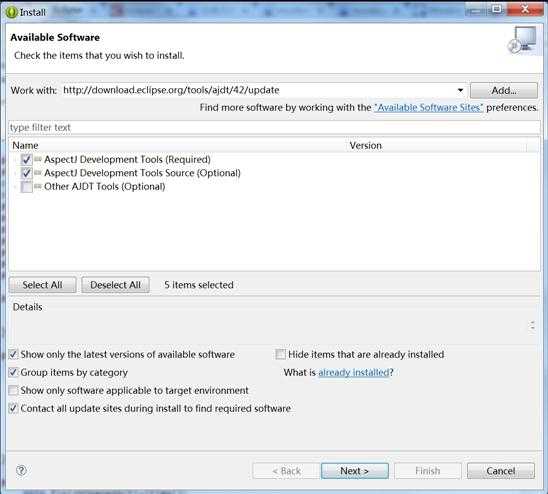Click the Name column header
The image size is (548, 494).
pyautogui.click(x=178, y=145)
